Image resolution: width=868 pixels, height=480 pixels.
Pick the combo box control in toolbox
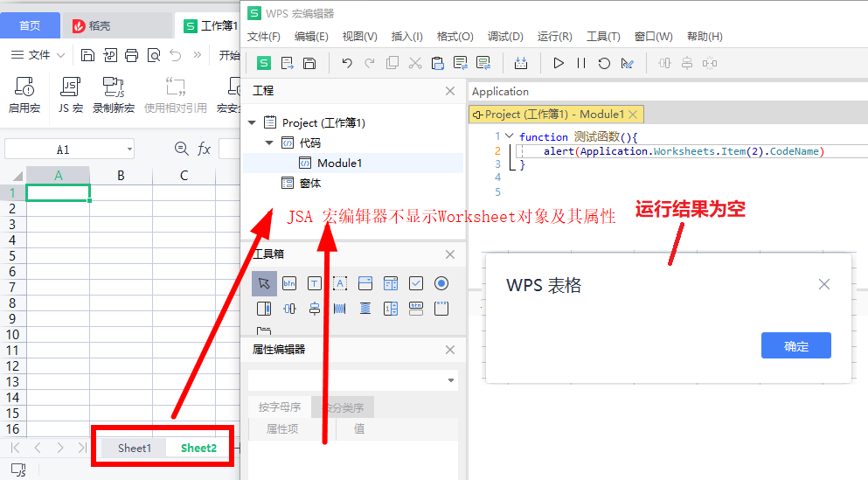tap(365, 283)
